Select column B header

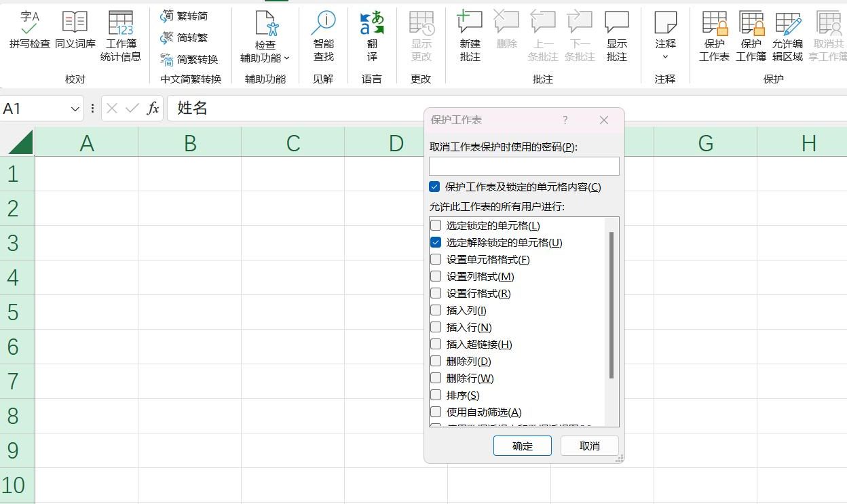pos(190,142)
